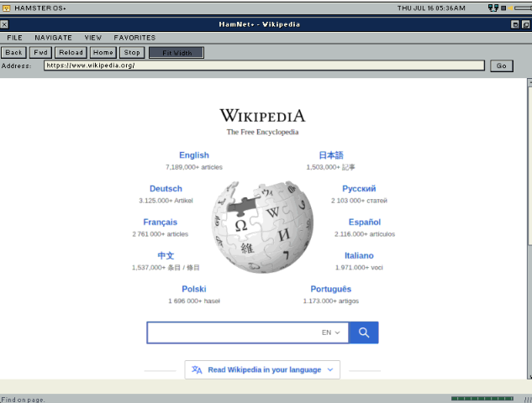The height and width of the screenshot is (403, 532).
Task: Click the Wikipedia puzzle globe logo
Action: tap(262, 227)
